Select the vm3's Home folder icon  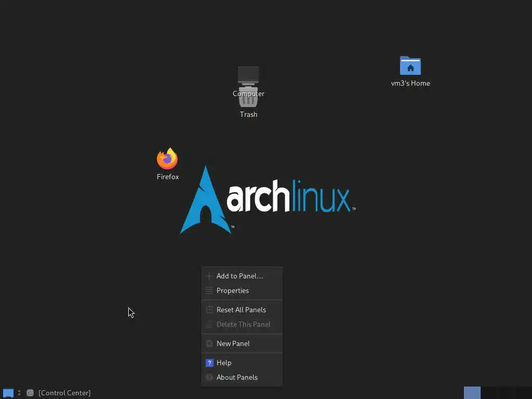(410, 65)
